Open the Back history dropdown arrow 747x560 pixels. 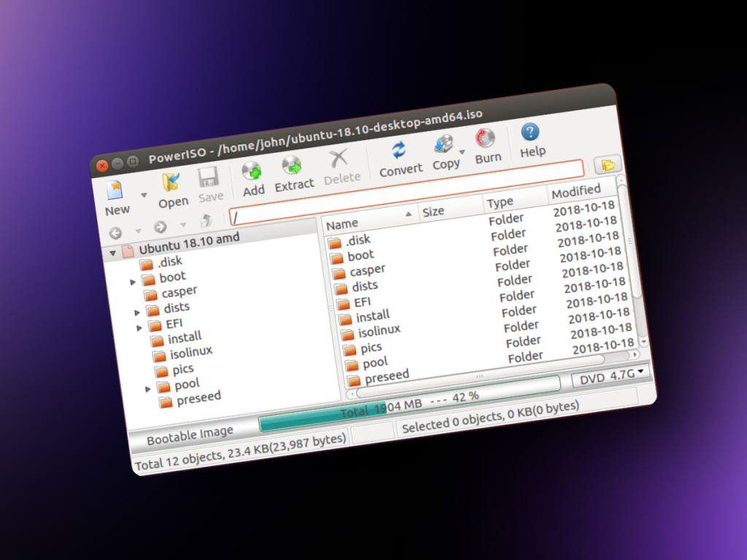pos(138,231)
